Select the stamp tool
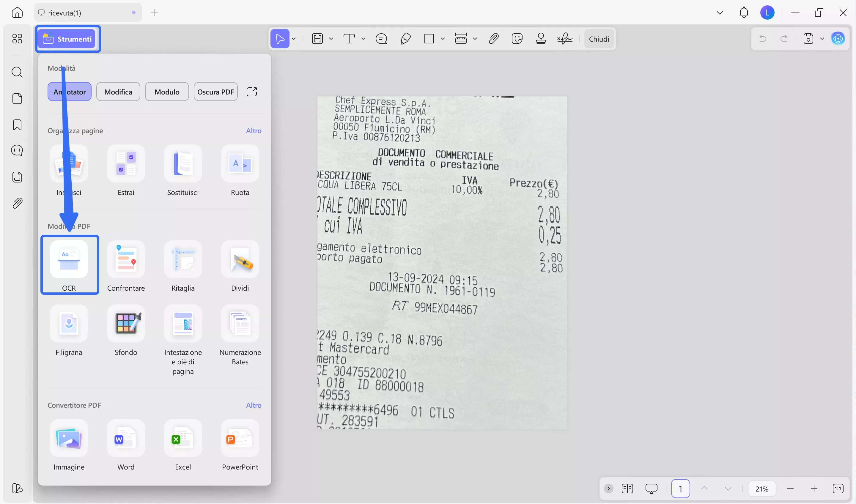Image resolution: width=856 pixels, height=504 pixels. [x=540, y=38]
